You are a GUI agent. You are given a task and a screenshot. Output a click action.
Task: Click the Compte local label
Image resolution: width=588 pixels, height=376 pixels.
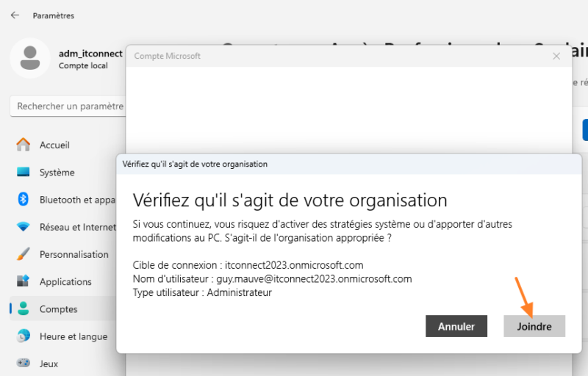coord(83,65)
